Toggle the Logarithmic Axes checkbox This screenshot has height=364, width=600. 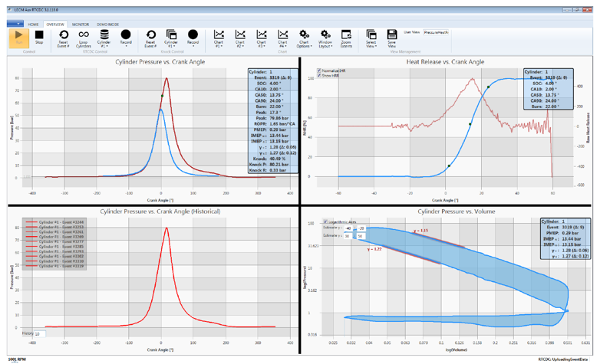point(325,221)
